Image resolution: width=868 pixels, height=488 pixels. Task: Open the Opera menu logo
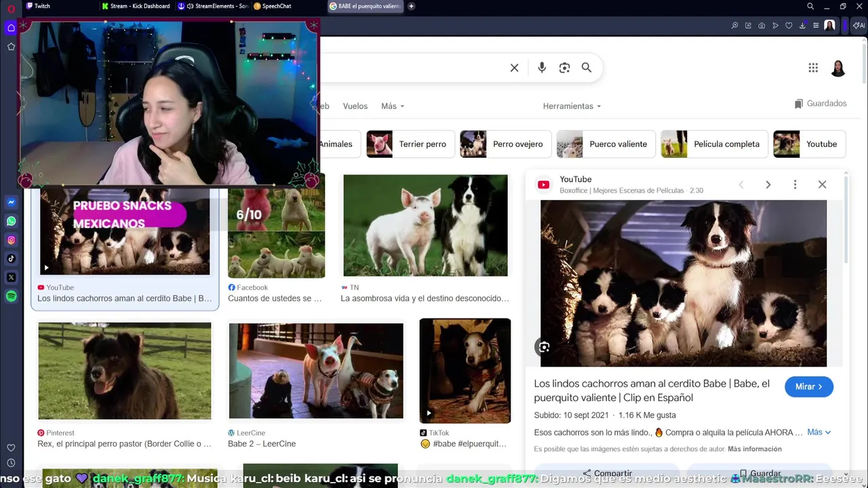pos(11,9)
